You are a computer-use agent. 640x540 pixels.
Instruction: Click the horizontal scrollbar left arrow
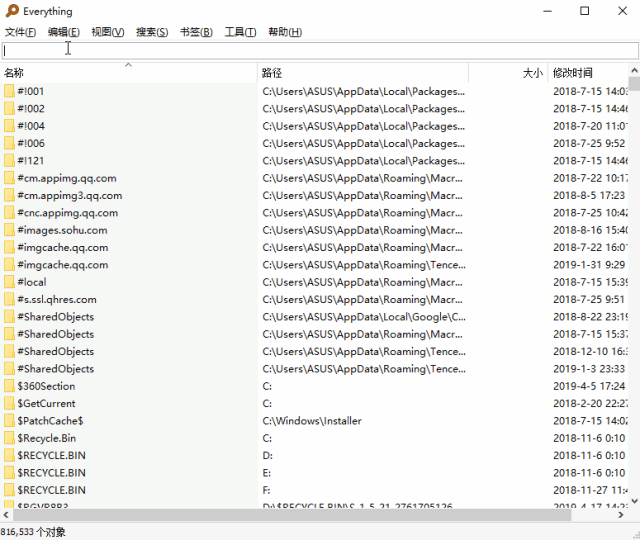pos(6,515)
